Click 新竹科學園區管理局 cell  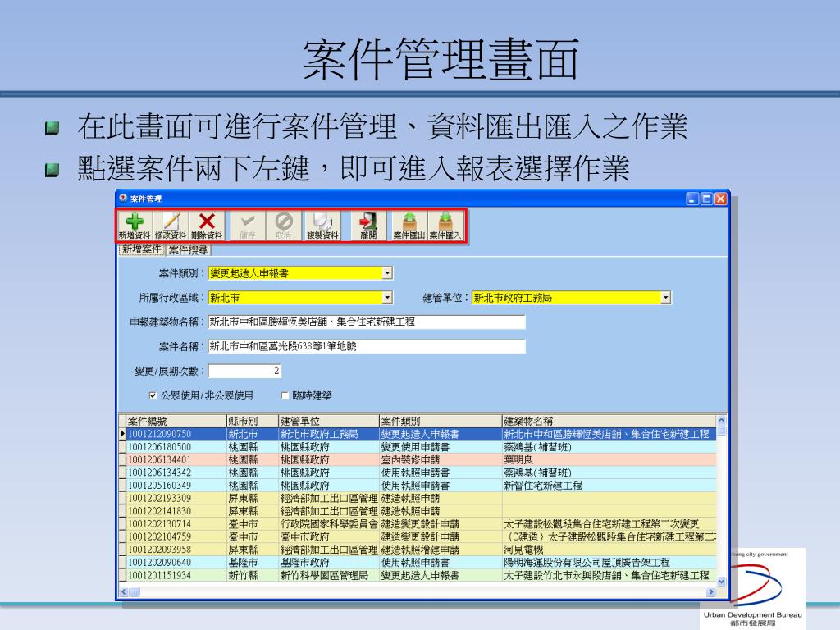[329, 575]
